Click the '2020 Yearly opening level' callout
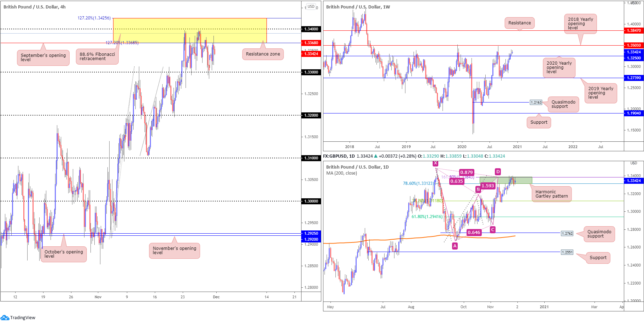This screenshot has width=644, height=322. coord(559,68)
